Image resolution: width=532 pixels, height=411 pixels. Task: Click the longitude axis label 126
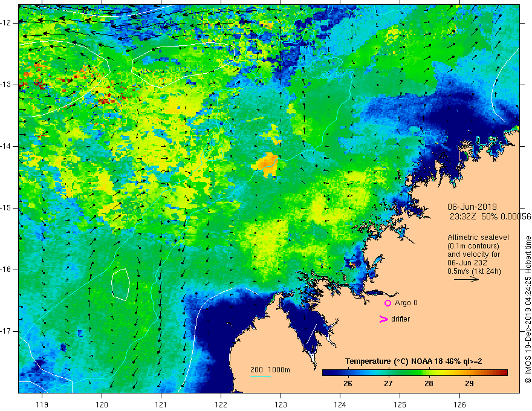(459, 404)
